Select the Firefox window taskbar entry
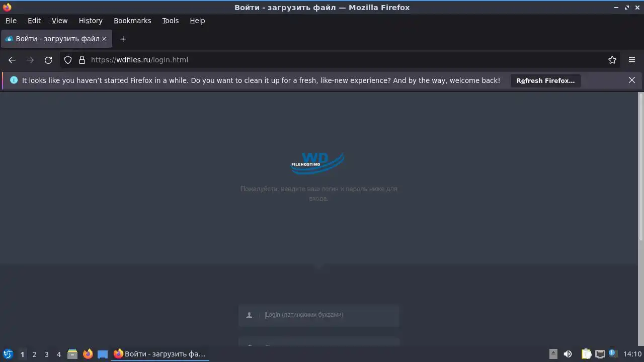The image size is (644, 362). (160, 354)
